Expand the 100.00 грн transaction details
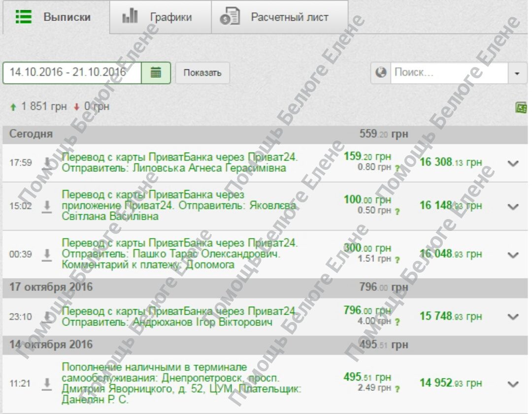532x414 pixels. click(x=513, y=206)
